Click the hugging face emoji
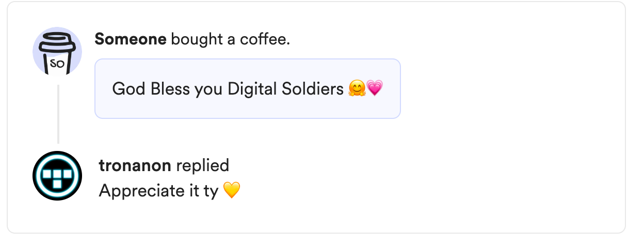 (357, 89)
